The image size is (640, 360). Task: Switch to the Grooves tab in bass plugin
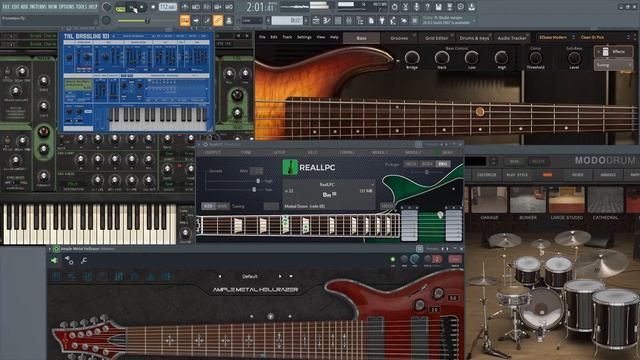click(399, 38)
